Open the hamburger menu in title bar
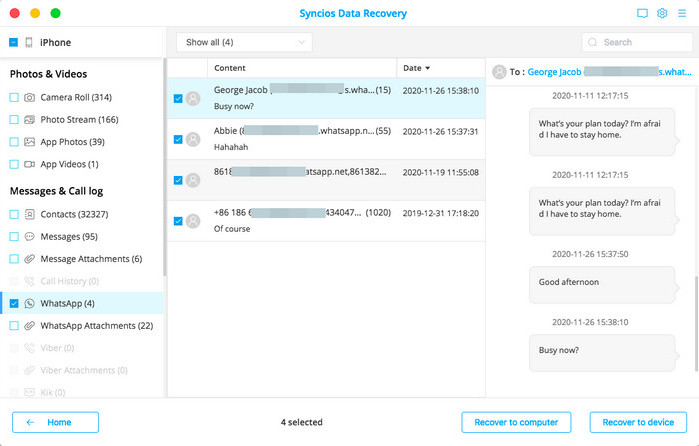The image size is (699, 446). pyautogui.click(x=682, y=13)
